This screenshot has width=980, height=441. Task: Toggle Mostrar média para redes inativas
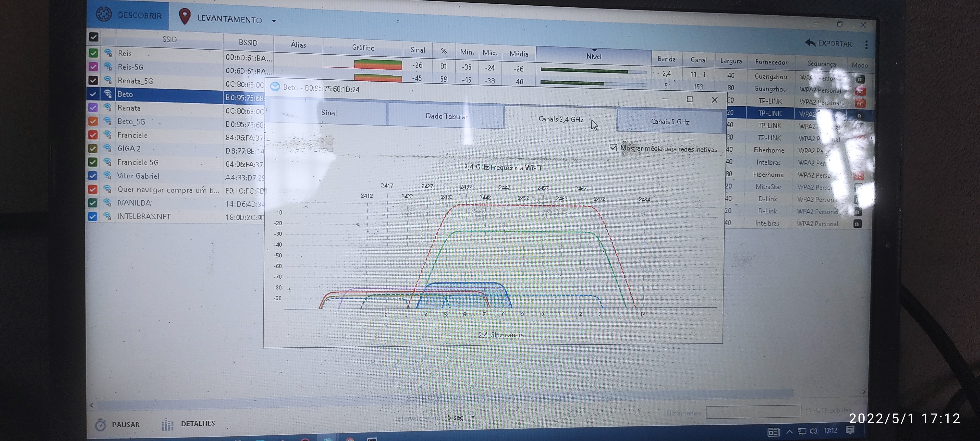613,148
